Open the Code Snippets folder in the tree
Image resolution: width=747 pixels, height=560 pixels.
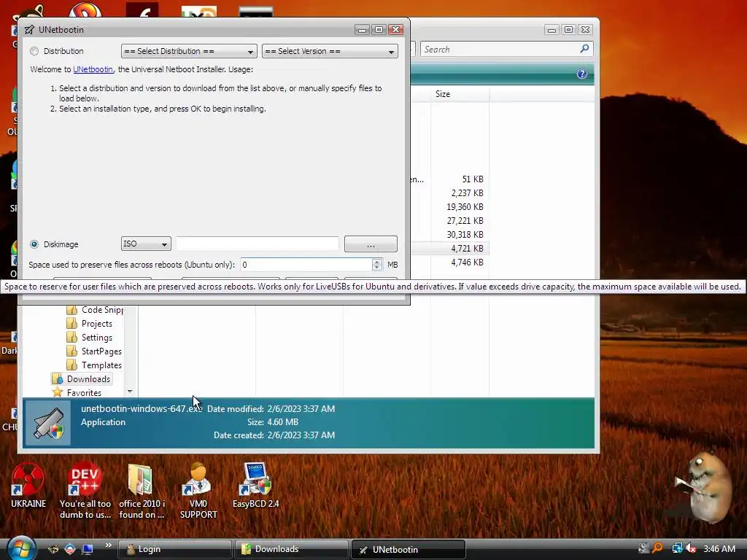(96, 310)
